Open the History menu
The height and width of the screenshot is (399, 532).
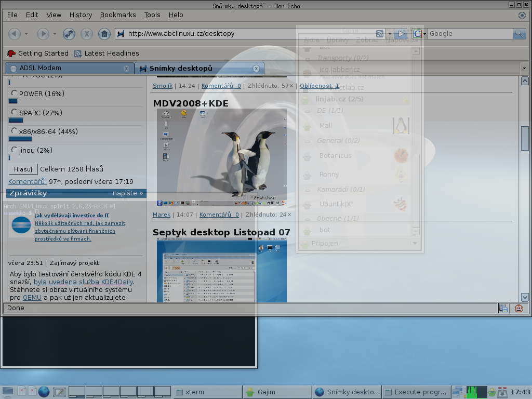tap(81, 15)
